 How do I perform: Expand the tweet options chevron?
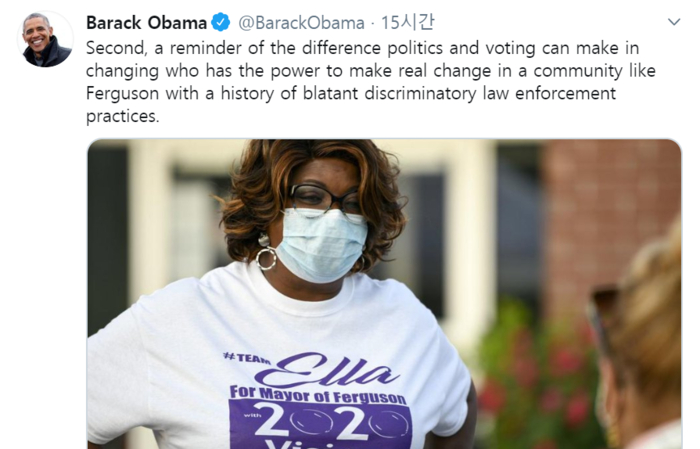pyautogui.click(x=674, y=21)
